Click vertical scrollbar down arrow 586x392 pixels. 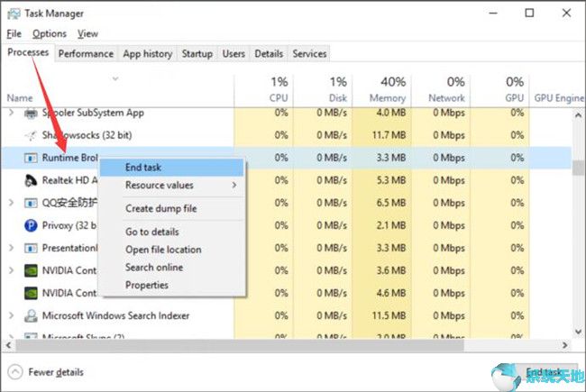pos(578,332)
